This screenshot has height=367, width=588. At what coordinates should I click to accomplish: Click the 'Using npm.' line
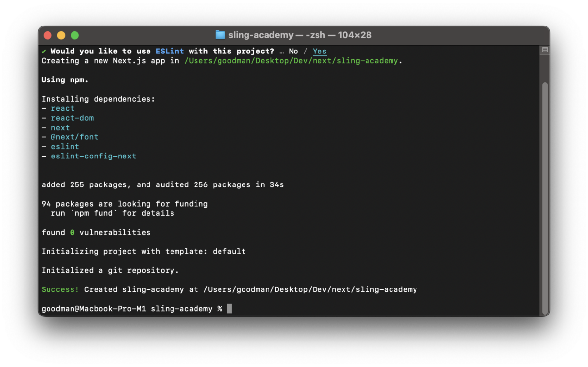point(65,80)
